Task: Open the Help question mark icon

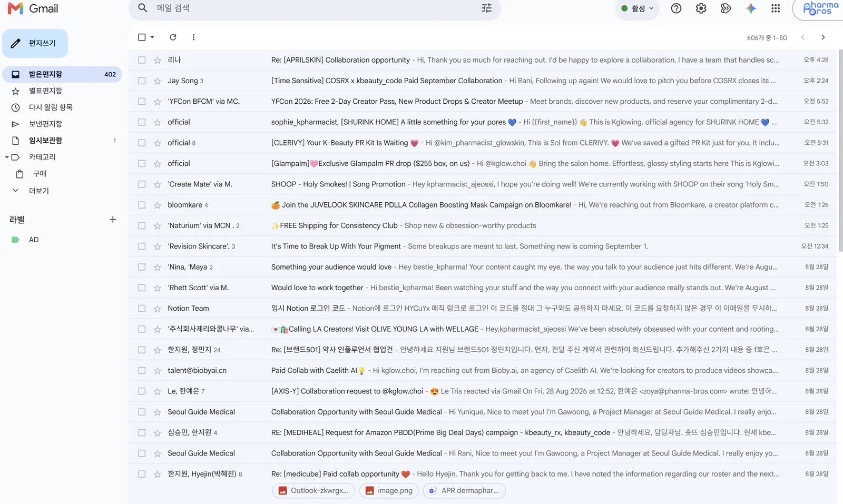Action: [676, 8]
